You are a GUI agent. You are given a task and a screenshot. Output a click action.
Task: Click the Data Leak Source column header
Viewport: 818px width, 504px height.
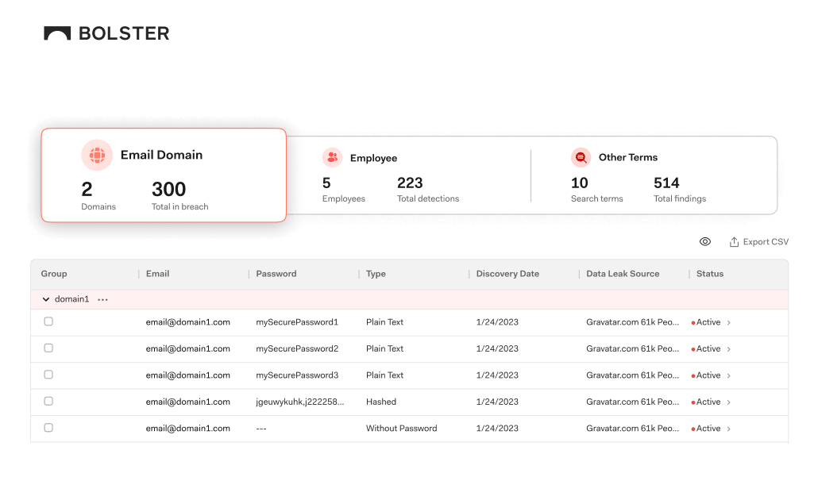click(623, 274)
